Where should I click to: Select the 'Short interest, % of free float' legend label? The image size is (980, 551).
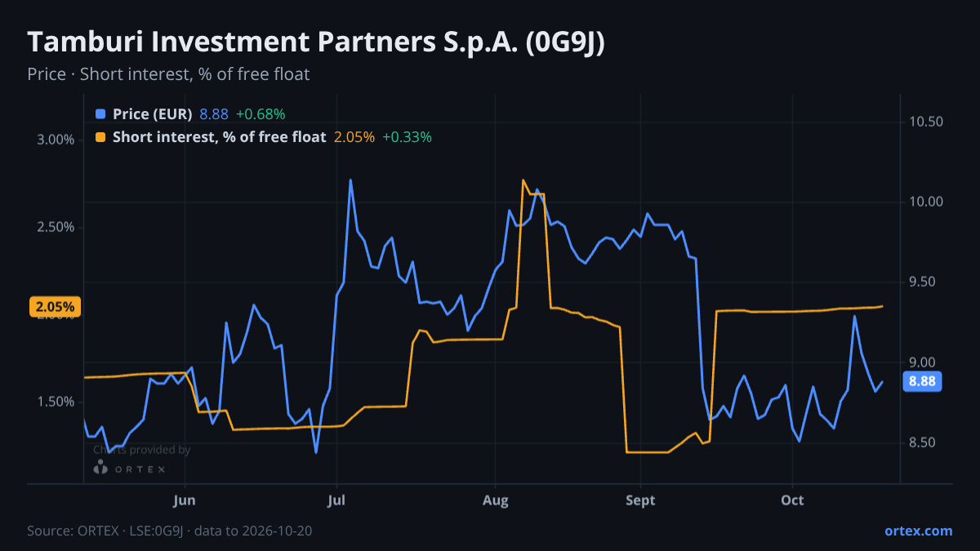pyautogui.click(x=219, y=137)
